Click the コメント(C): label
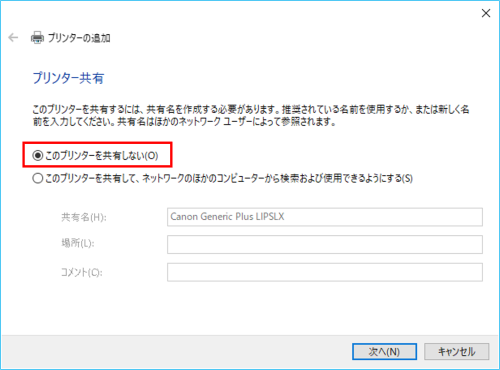 point(82,272)
